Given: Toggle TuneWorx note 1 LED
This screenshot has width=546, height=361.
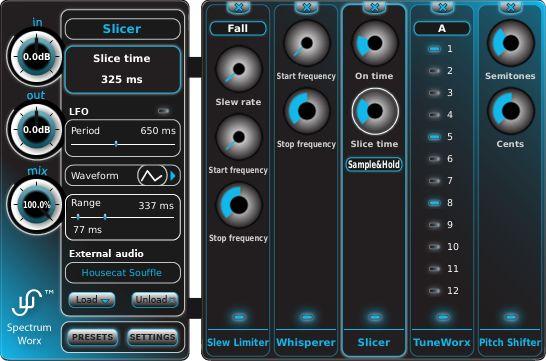Looking at the screenshot, I should tap(434, 49).
